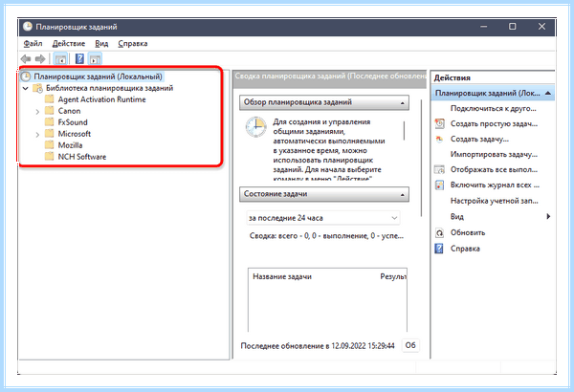Click Настройка учетной записи action
This screenshot has height=392, width=574.
click(x=495, y=201)
